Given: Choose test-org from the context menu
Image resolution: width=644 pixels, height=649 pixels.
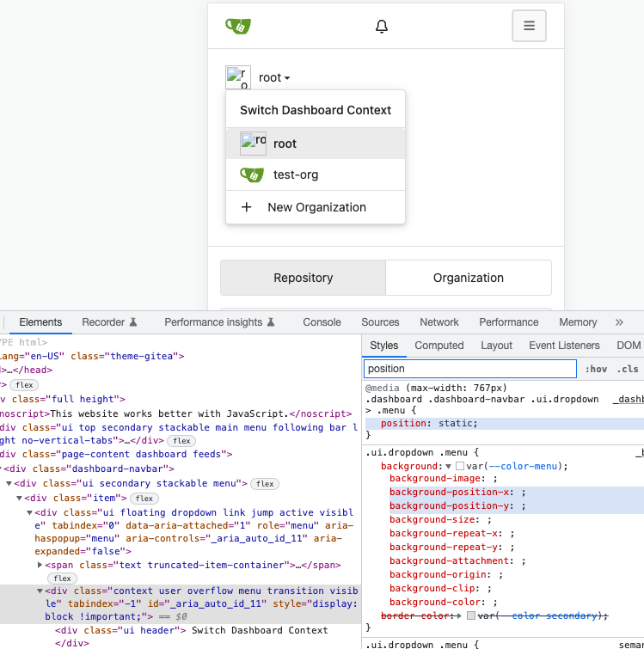Looking at the screenshot, I should (x=316, y=174).
